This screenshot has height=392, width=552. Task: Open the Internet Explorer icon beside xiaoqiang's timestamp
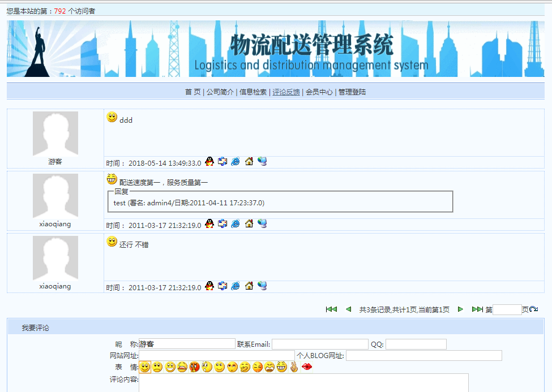(235, 223)
